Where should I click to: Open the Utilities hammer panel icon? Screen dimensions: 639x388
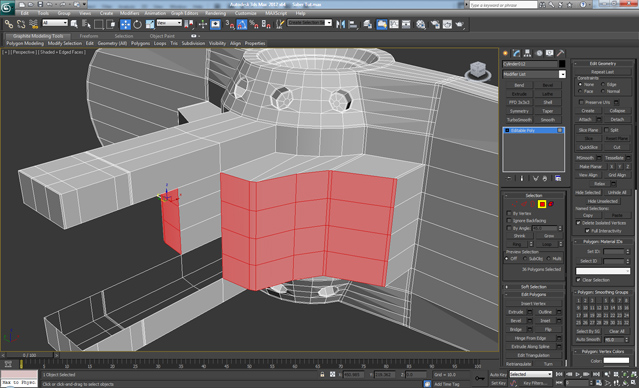pyautogui.click(x=561, y=53)
